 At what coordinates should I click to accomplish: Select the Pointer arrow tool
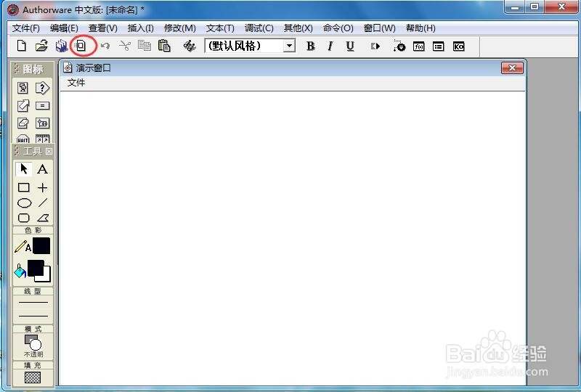pos(24,169)
